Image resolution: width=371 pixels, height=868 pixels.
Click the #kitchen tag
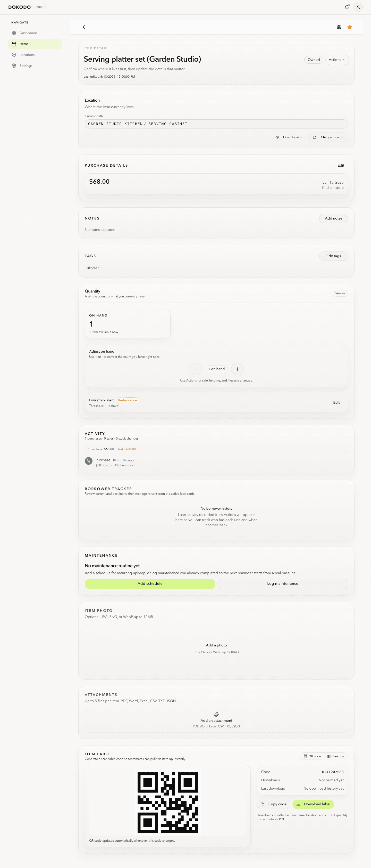tap(93, 268)
